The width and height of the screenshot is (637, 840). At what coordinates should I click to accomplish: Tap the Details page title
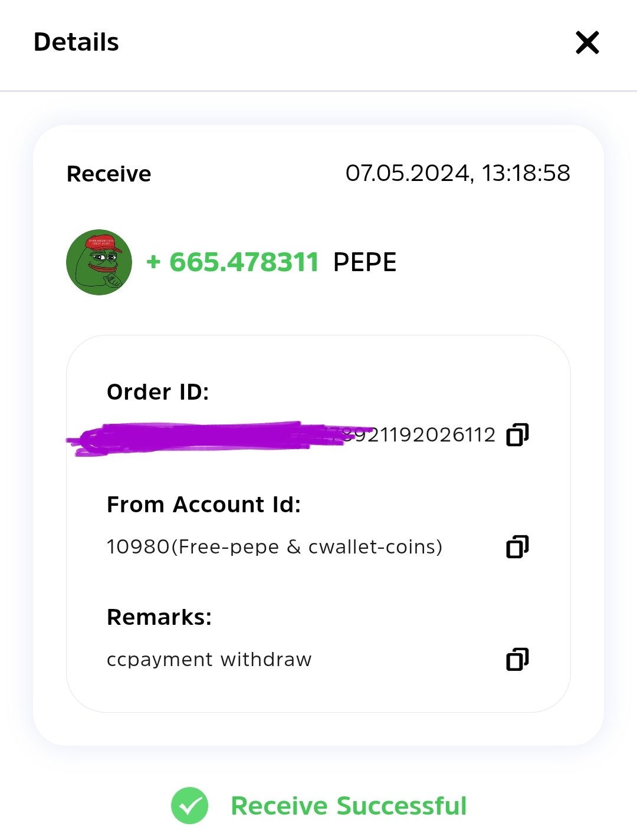(76, 42)
